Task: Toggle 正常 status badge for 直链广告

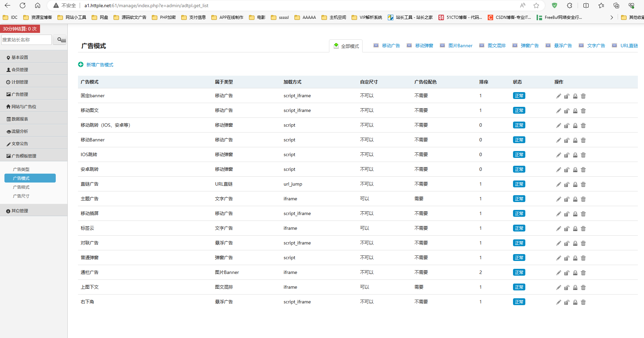Action: tap(519, 184)
